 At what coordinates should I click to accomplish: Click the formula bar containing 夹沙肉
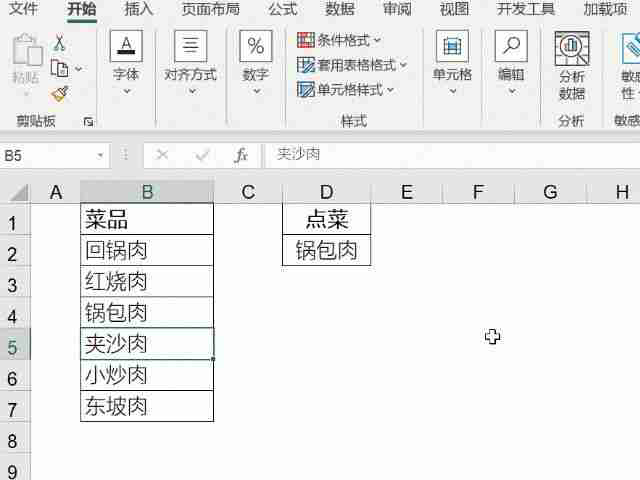452,155
